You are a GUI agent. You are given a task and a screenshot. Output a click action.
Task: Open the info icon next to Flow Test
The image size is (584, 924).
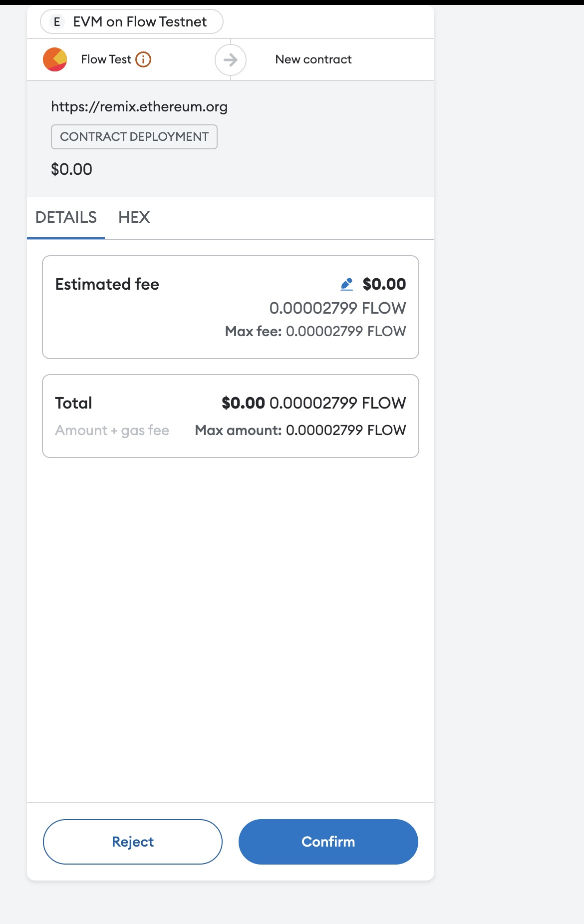[x=144, y=59]
